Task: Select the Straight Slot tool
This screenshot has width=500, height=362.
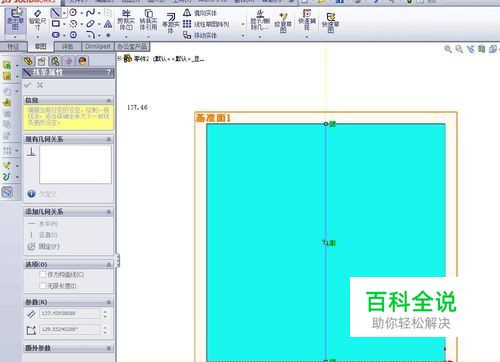Action: [x=56, y=35]
